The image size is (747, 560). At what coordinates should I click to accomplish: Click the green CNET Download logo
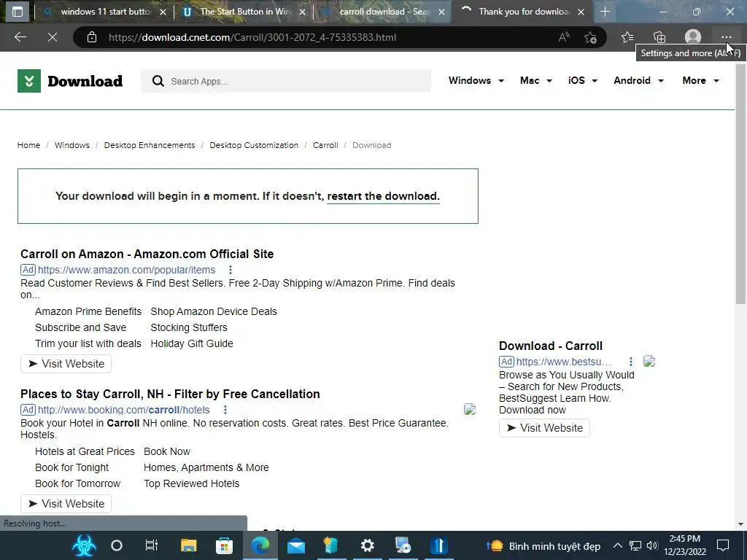coord(29,81)
